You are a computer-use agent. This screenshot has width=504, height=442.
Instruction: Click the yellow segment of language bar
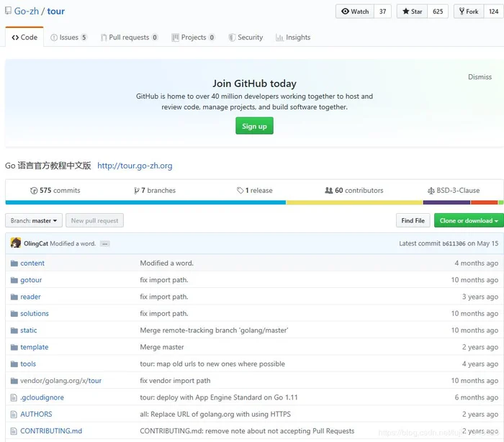pyautogui.click(x=354, y=202)
